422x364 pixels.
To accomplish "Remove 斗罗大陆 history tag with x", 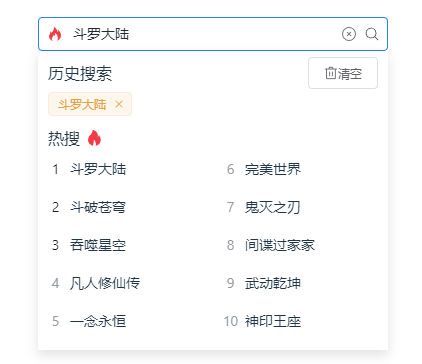I will [119, 104].
